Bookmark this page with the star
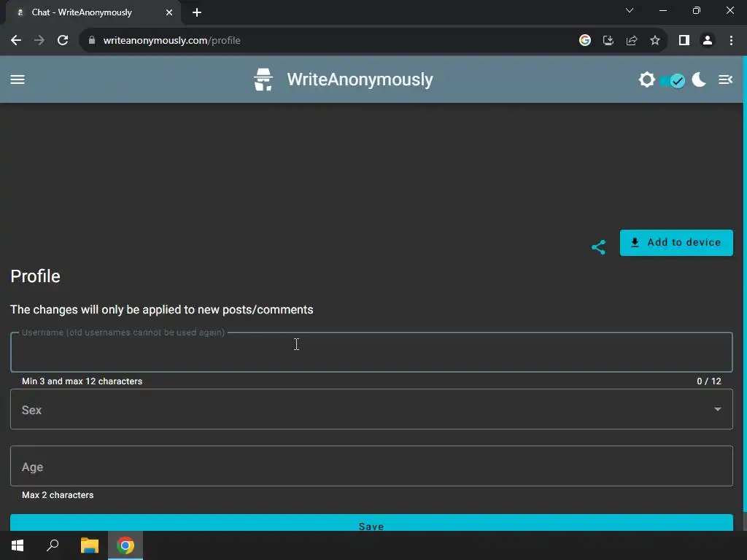Viewport: 747px width, 560px height. click(x=655, y=41)
